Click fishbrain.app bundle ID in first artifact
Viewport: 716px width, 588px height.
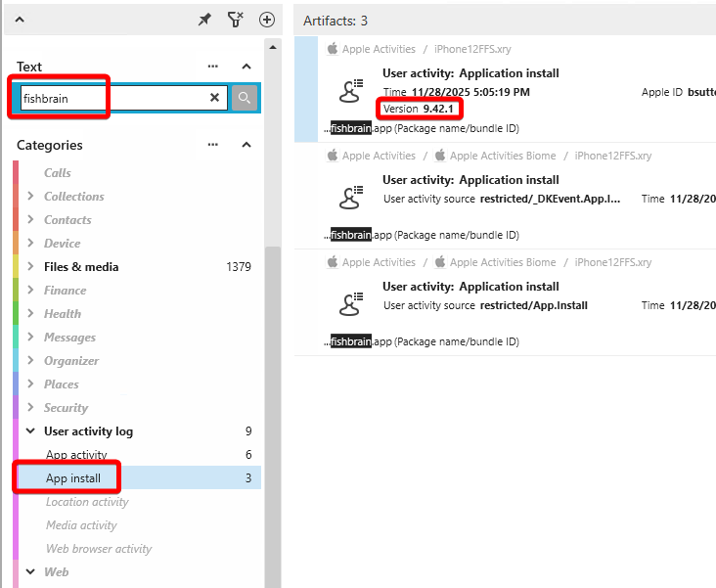[422, 128]
